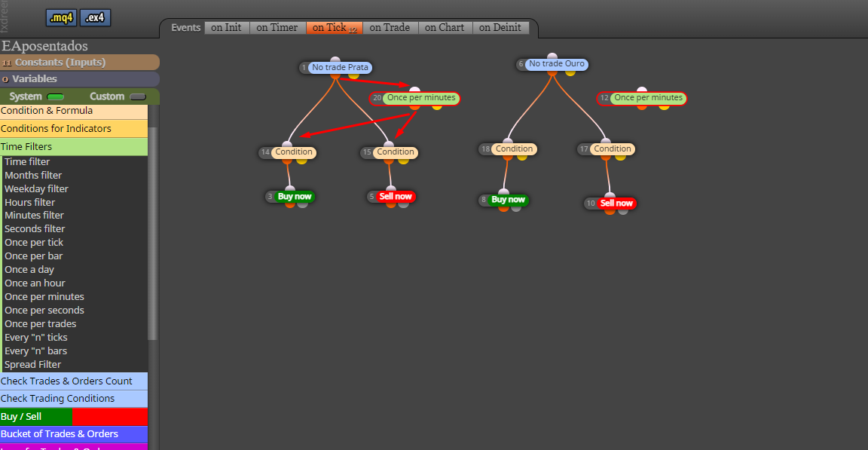This screenshot has width=868, height=450.
Task: Expand Condition & Formula category
Action: click(x=74, y=111)
